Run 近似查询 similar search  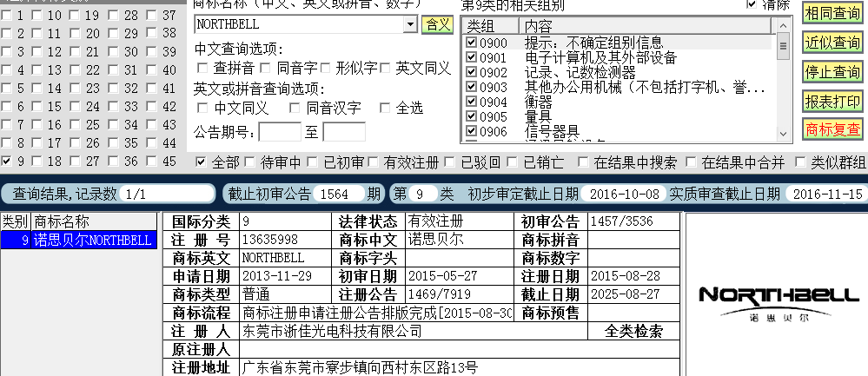(x=832, y=43)
